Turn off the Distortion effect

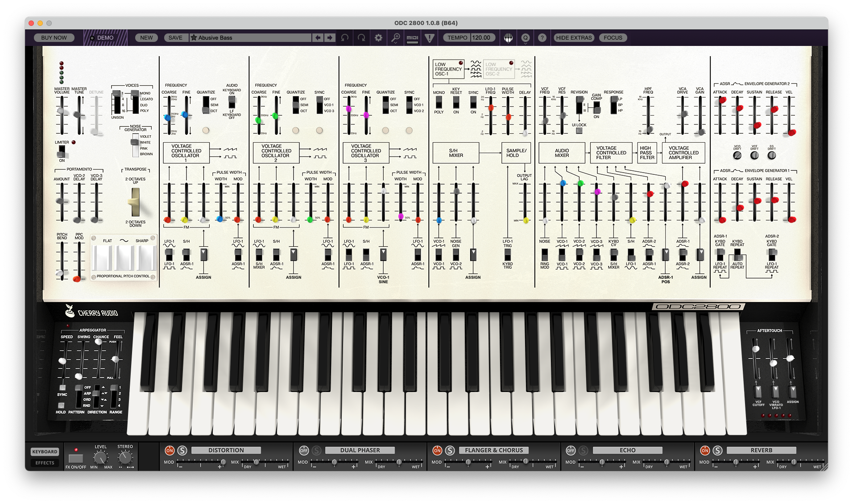coord(170,450)
